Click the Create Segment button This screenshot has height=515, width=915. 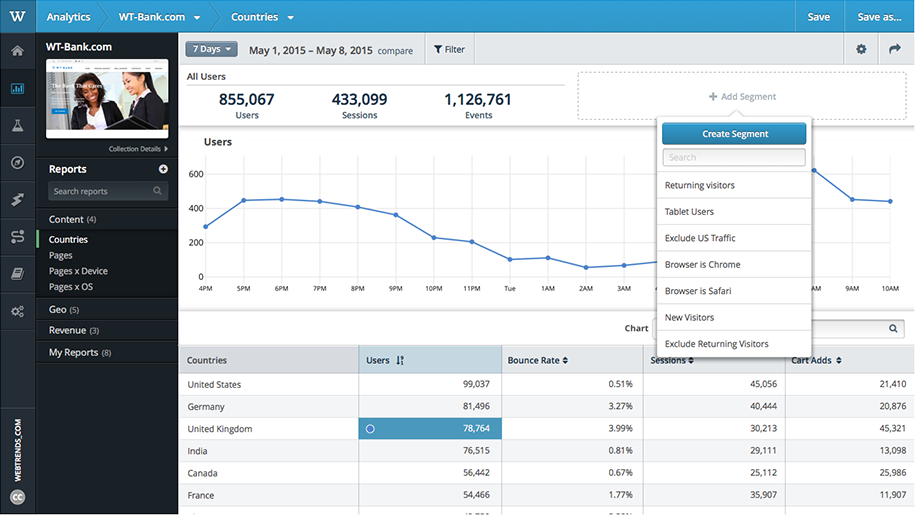[x=734, y=134]
